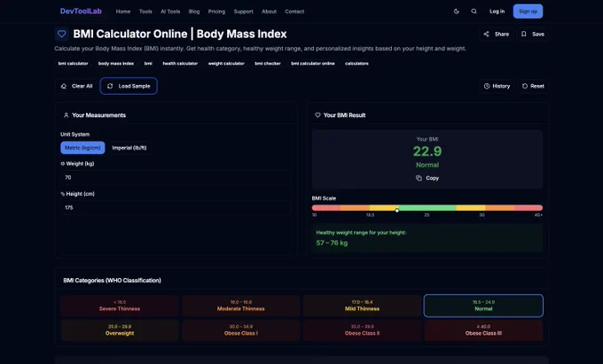Click the heart favorite icon beside title
This screenshot has width=603, height=364.
coord(61,35)
